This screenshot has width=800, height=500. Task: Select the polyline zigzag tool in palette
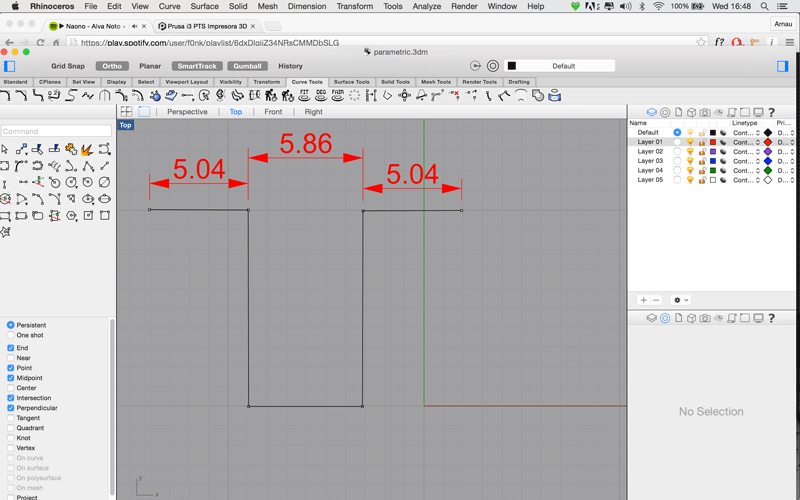(88, 165)
